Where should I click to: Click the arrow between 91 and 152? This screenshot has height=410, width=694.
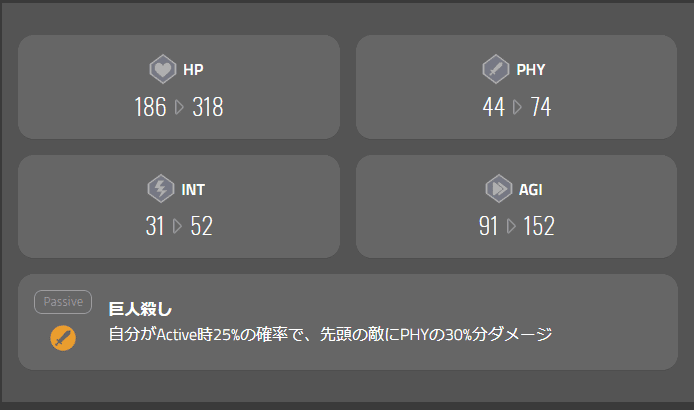[x=511, y=226]
